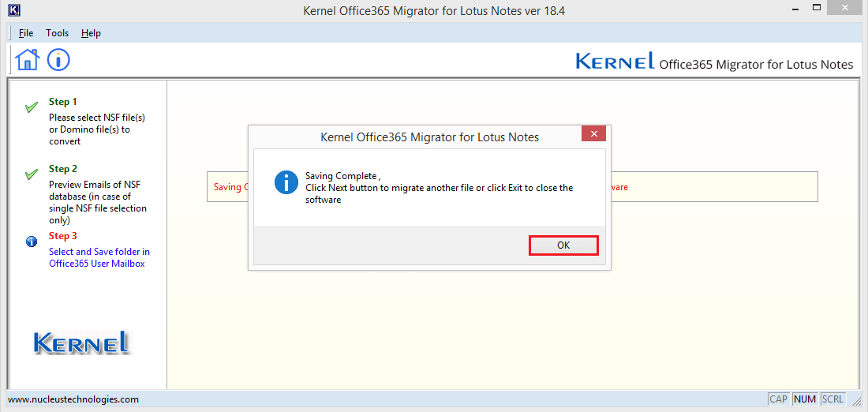This screenshot has height=412, width=868.
Task: Click the www.nucleustechnologies.com status bar text
Action: click(x=73, y=399)
